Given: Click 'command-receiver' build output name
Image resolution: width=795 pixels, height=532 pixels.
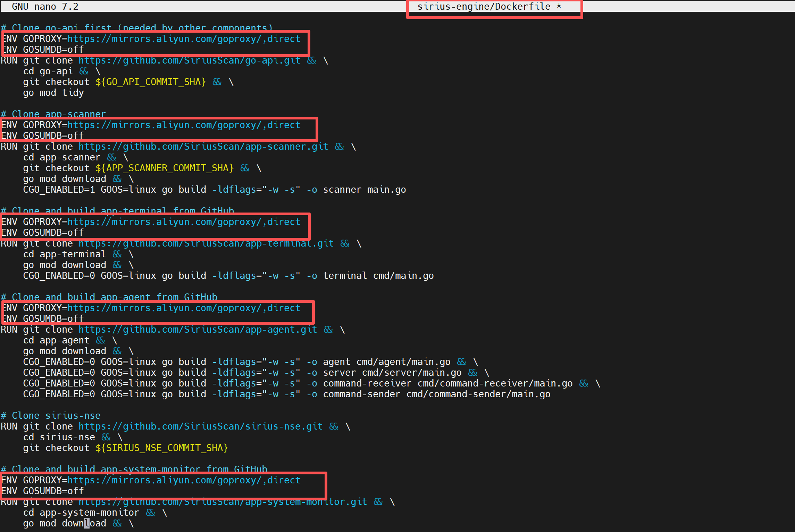Looking at the screenshot, I should coord(367,383).
